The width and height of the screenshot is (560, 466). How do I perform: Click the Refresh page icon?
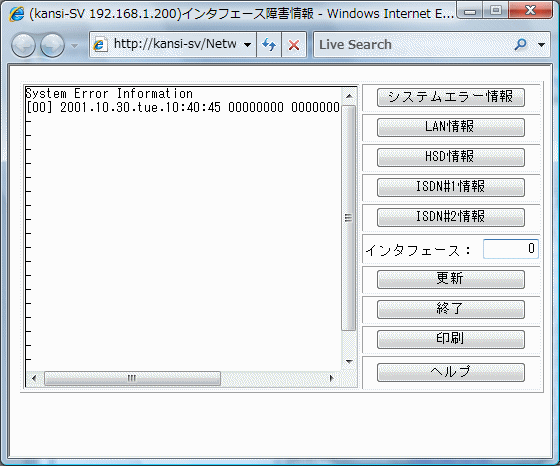[x=269, y=45]
